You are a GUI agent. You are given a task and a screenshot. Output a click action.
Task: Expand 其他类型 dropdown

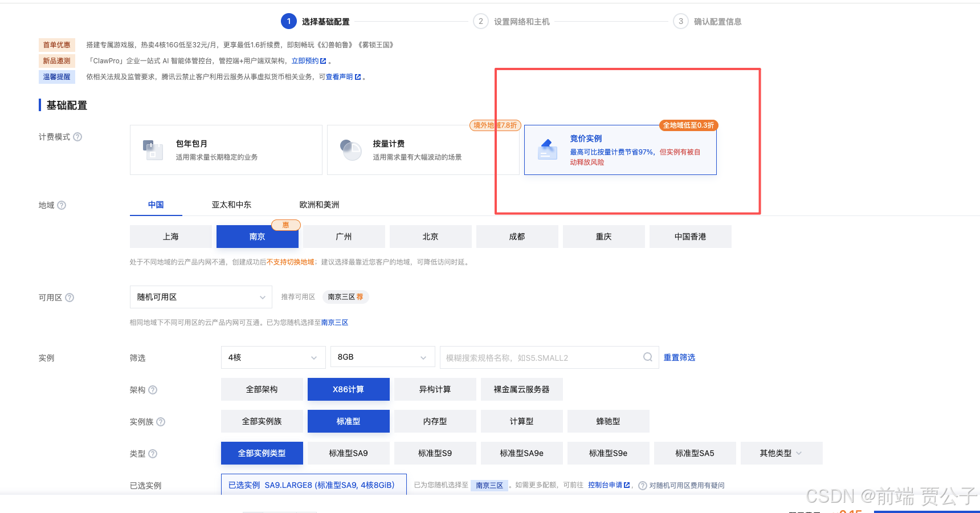(x=782, y=453)
